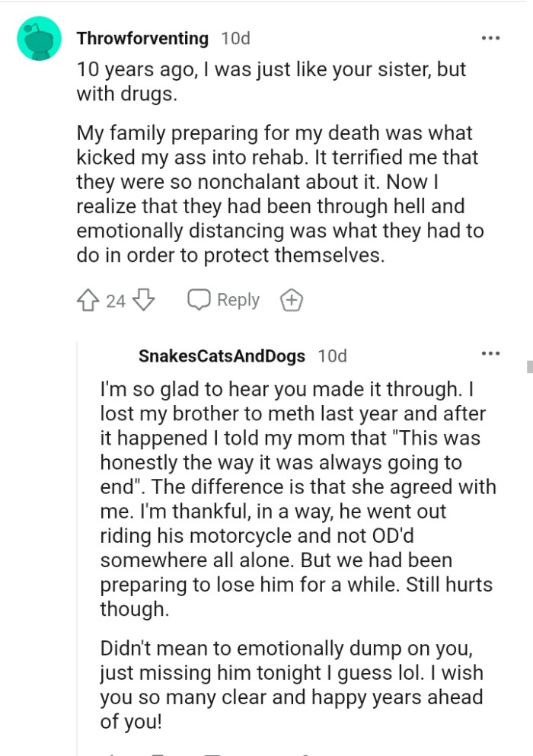This screenshot has height=756, width=533.
Task: Tap the "Didn't mean to emotionally dump" paragraph
Action: tap(292, 684)
